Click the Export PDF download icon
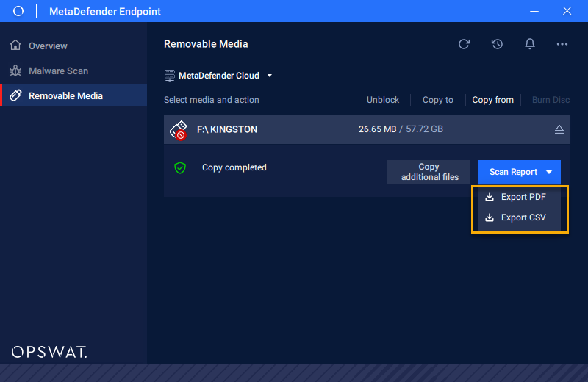 (x=490, y=197)
